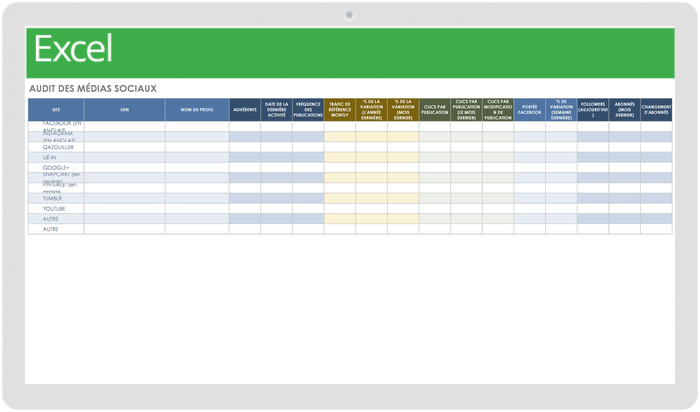This screenshot has width=700, height=412.
Task: Select 'Trafic de référence' header cell
Action: 339,109
